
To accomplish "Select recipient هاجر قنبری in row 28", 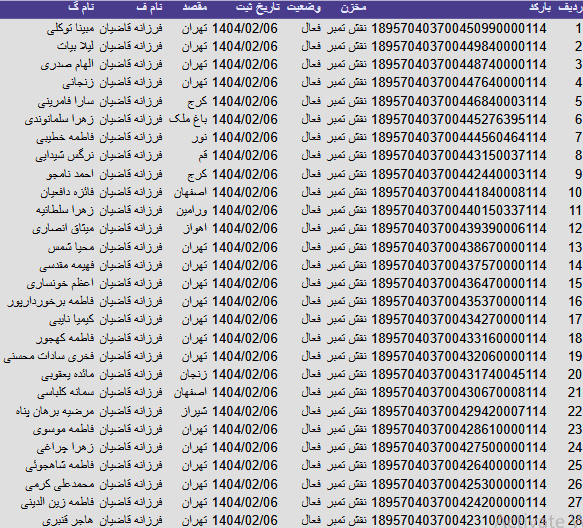I will point(68,520).
